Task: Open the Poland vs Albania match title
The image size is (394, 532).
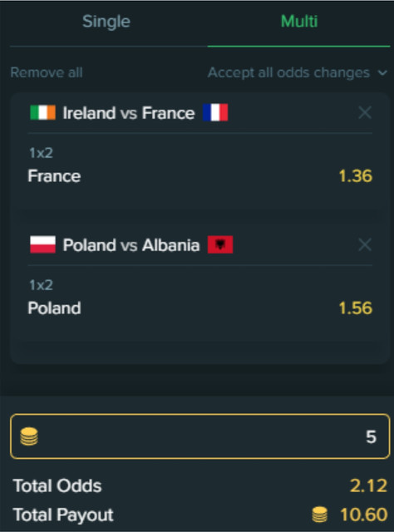Action: 131,244
